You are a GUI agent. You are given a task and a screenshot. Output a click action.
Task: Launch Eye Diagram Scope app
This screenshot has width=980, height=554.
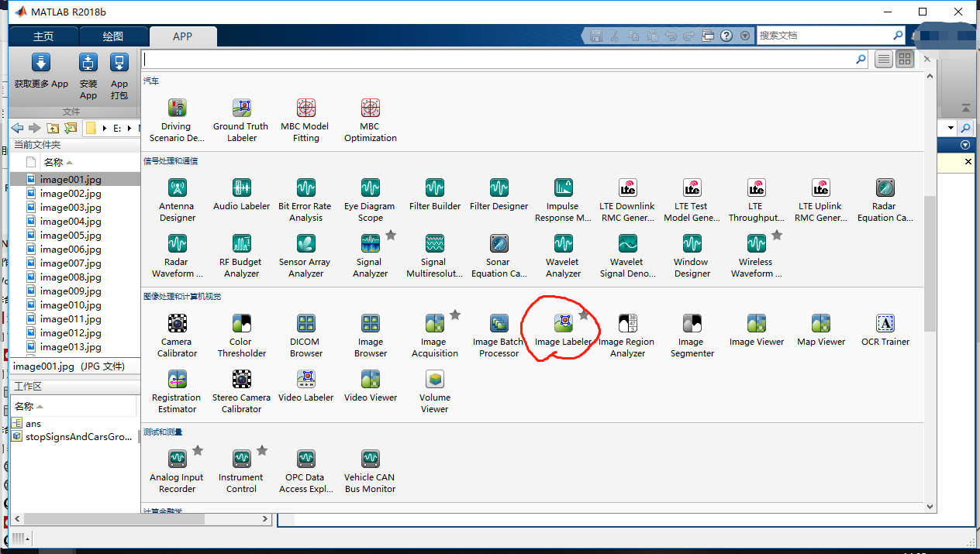pyautogui.click(x=370, y=200)
